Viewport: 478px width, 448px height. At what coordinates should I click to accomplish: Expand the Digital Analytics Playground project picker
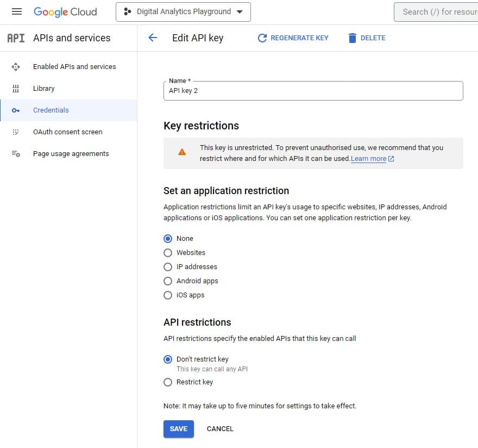click(183, 11)
